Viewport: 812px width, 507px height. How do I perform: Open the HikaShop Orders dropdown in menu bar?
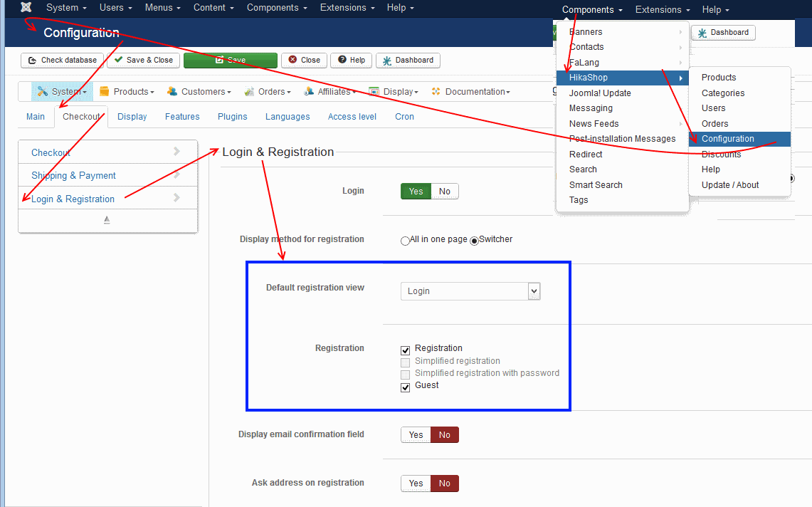(267, 92)
